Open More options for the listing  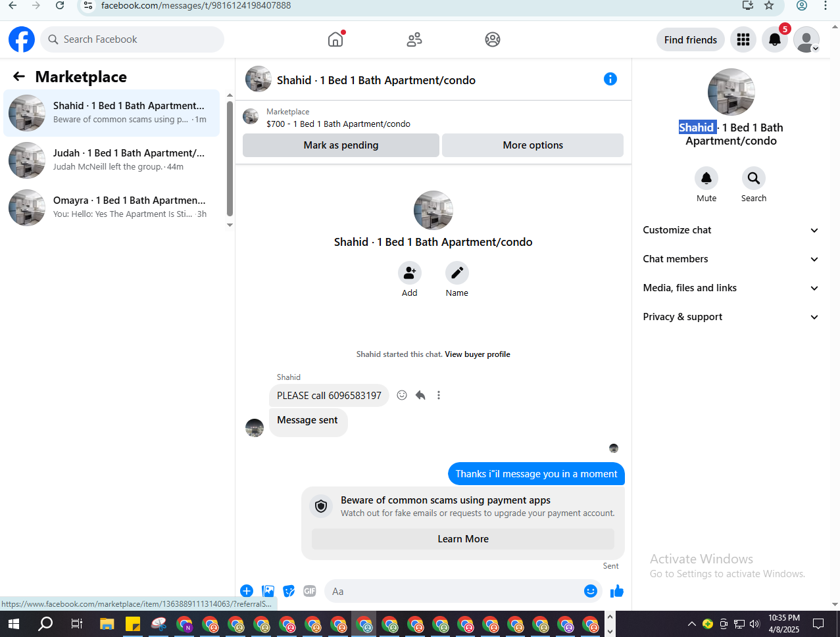(x=533, y=145)
